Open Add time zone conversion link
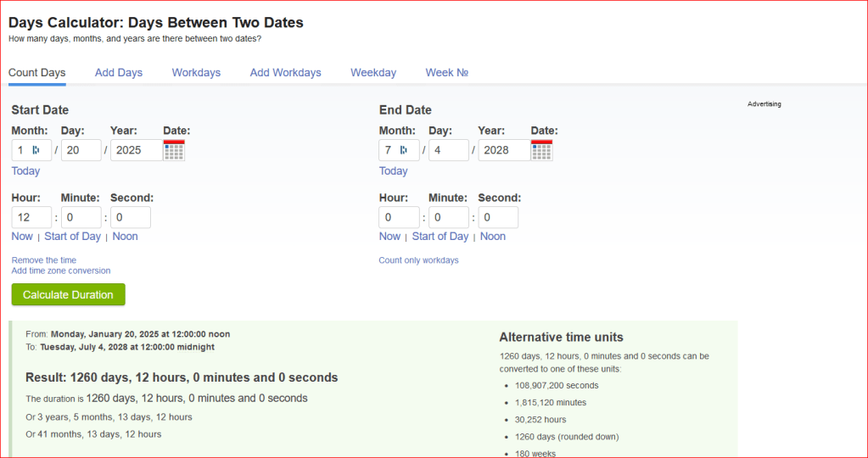This screenshot has height=458, width=868. pos(61,271)
